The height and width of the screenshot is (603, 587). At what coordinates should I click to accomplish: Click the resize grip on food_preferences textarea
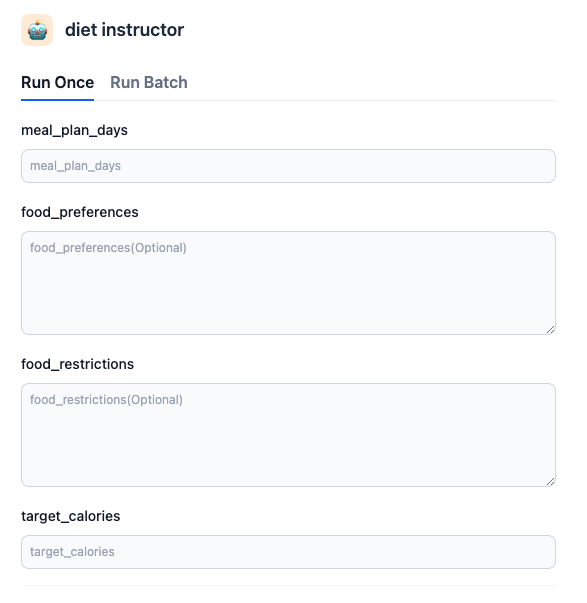pos(550,330)
